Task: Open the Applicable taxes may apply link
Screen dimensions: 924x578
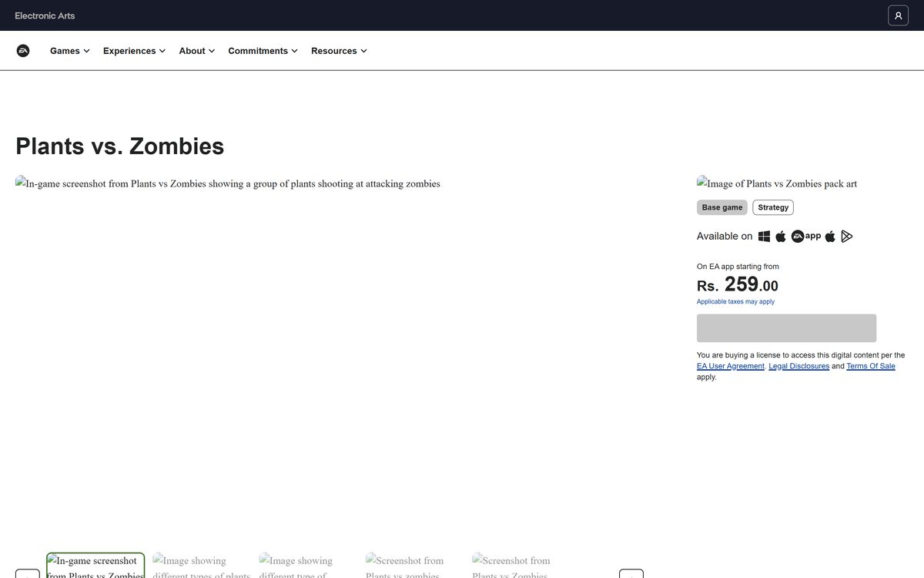Action: 735,301
